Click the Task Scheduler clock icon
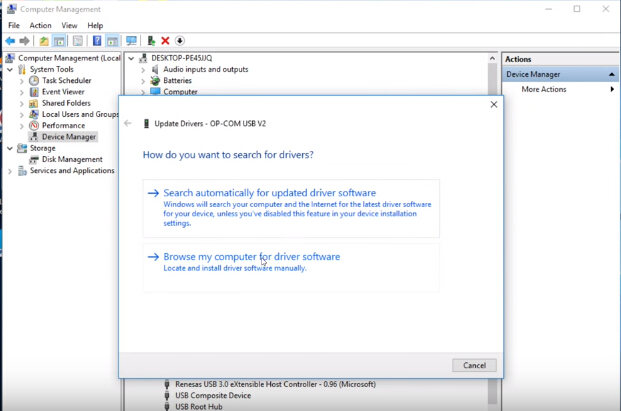621x411 pixels. tap(34, 80)
